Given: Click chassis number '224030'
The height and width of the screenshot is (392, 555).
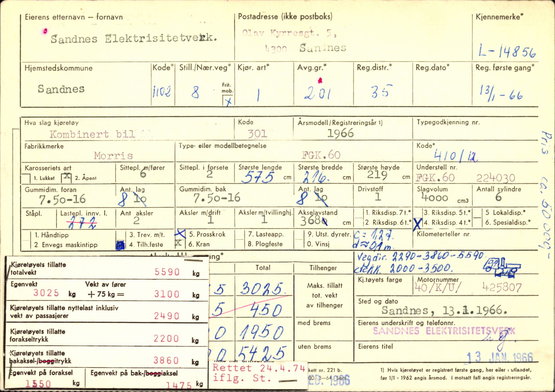Looking at the screenshot, I should point(496,178).
